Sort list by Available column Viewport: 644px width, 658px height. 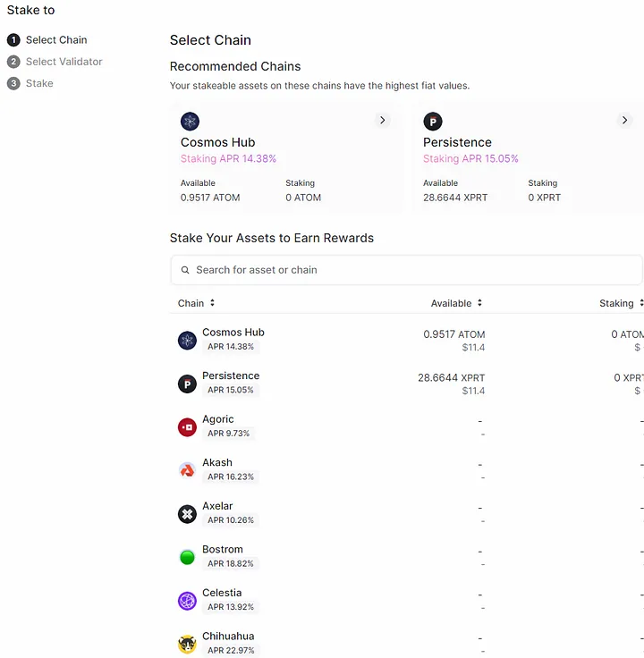456,303
